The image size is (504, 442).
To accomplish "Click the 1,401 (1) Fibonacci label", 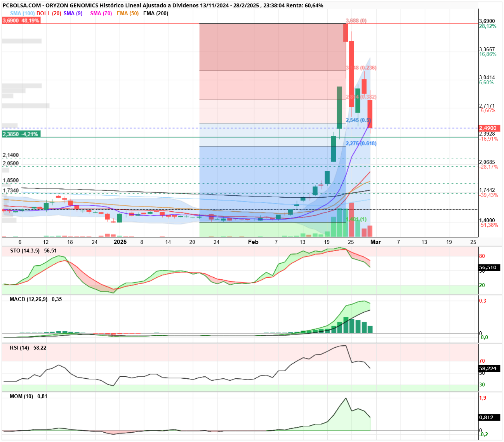I will pos(356,219).
